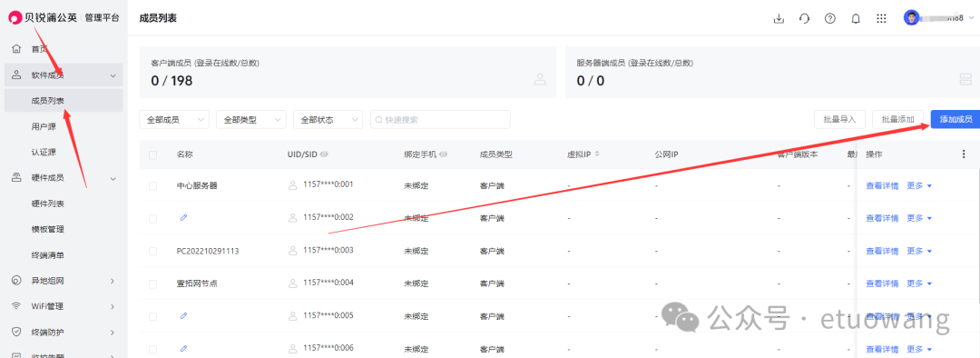Click the PC202210291113 name cell
980x358 pixels.
(x=208, y=251)
